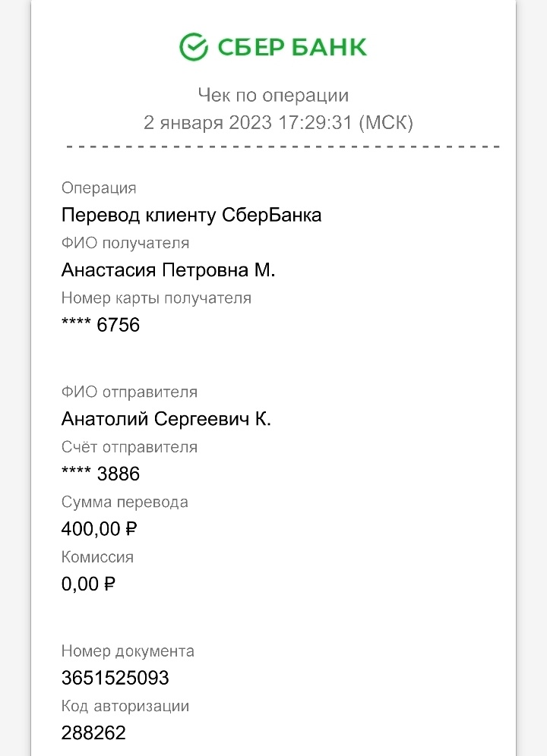Click the Операция field label
This screenshot has height=756, width=547.
point(99,187)
